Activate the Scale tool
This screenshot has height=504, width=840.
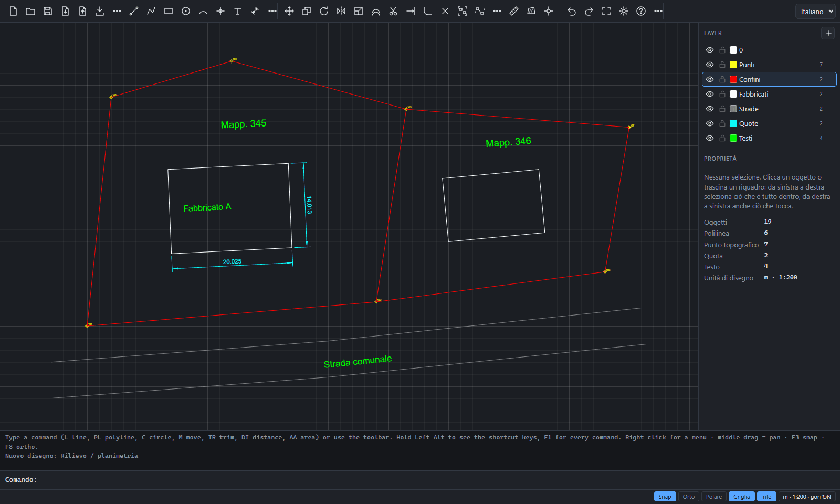coord(359,11)
